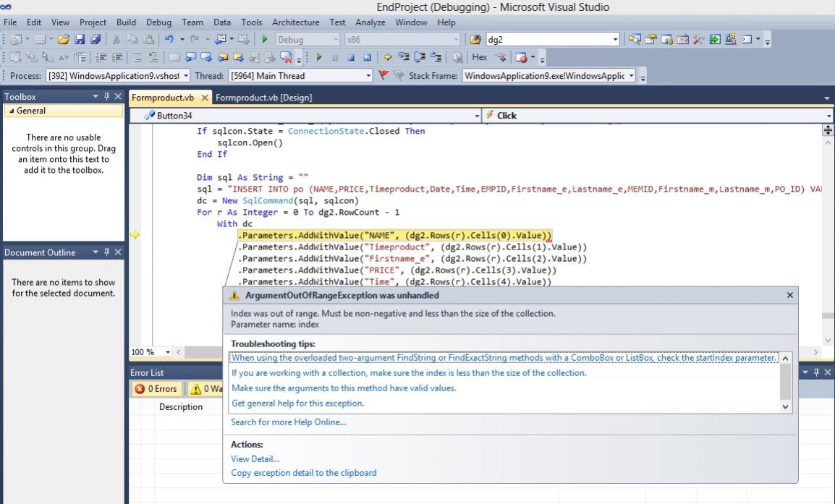This screenshot has width=835, height=504.
Task: Open the Debug menu
Action: point(158,22)
